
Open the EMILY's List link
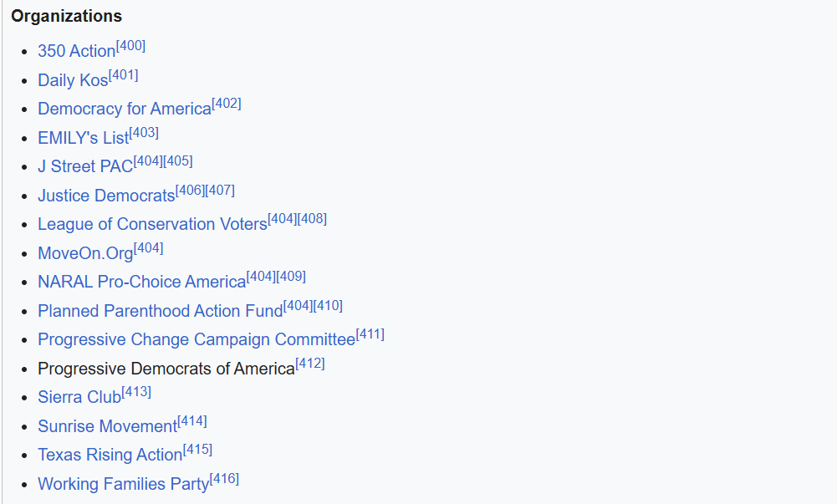tap(84, 138)
